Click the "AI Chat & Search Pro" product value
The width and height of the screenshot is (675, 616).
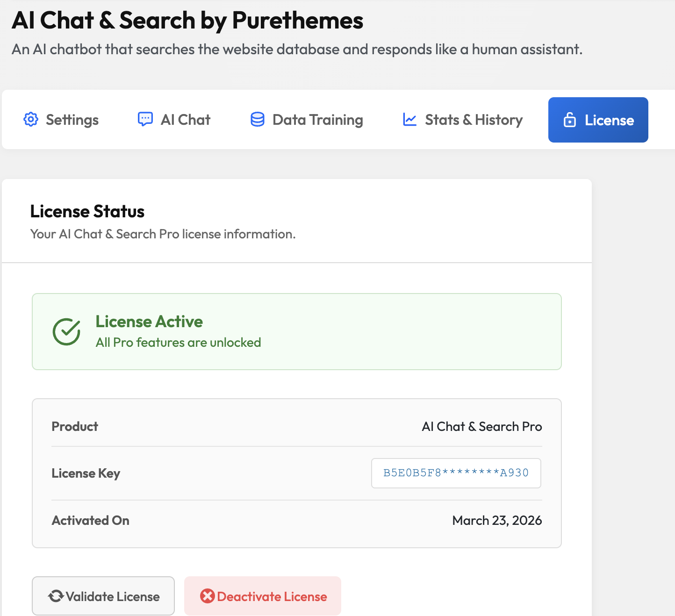click(x=482, y=426)
